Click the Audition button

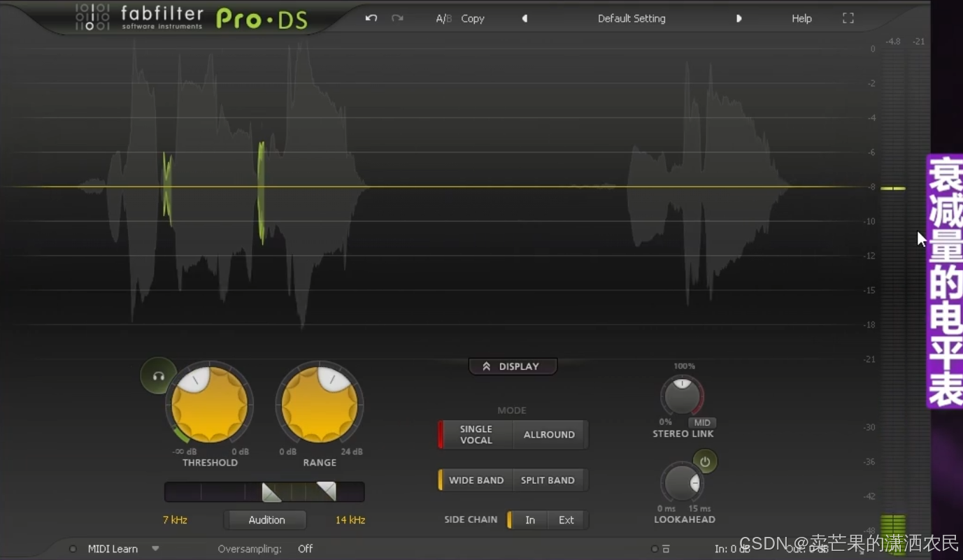click(266, 520)
